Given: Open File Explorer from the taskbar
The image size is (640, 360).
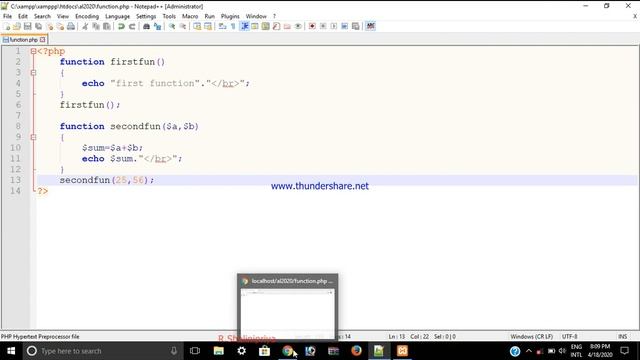Looking at the screenshot, I should (219, 351).
